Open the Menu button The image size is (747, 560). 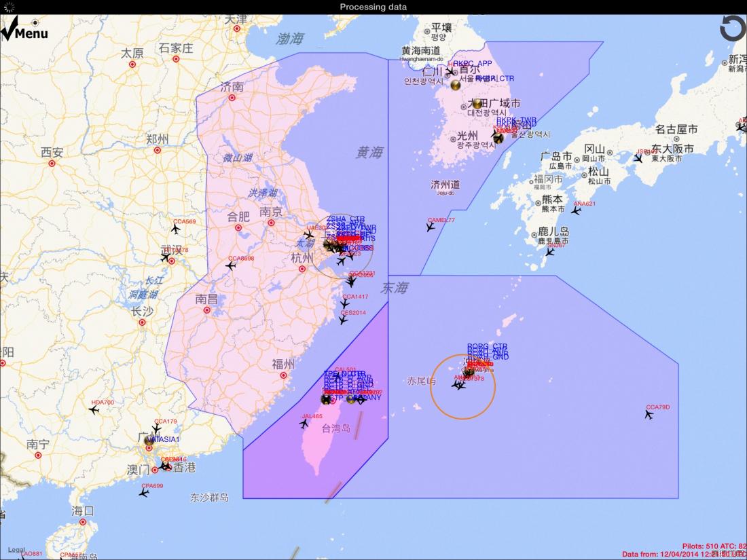24,30
